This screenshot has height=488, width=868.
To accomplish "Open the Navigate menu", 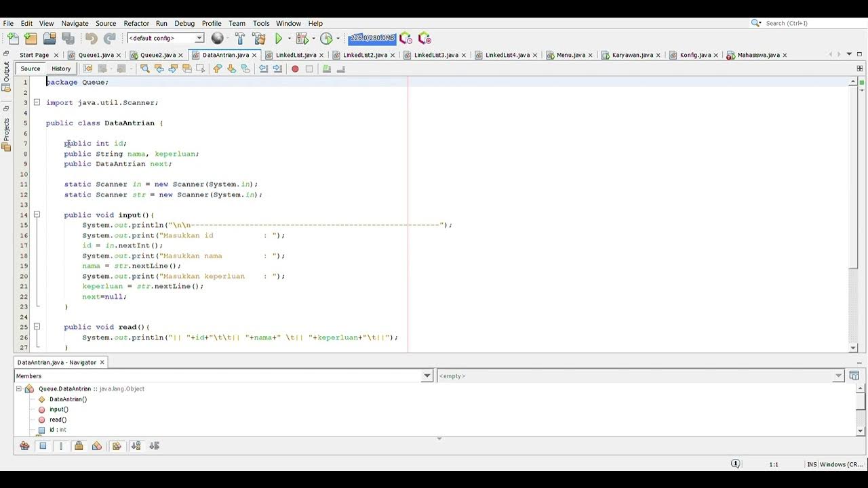I will click(75, 23).
